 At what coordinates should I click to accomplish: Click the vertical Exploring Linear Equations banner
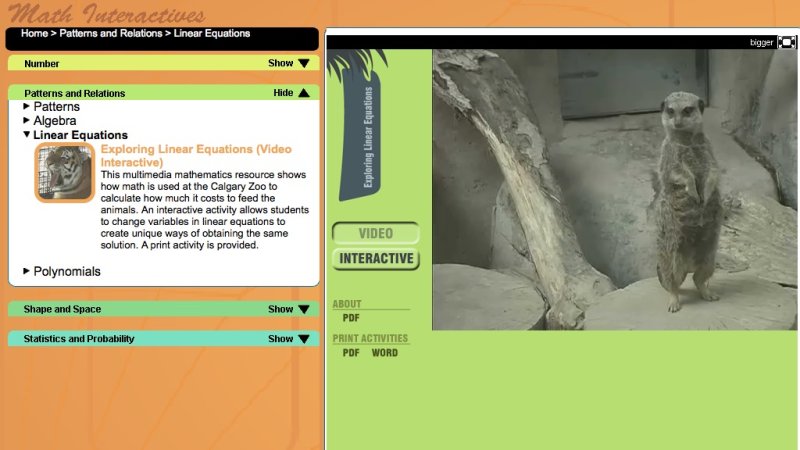coord(362,137)
